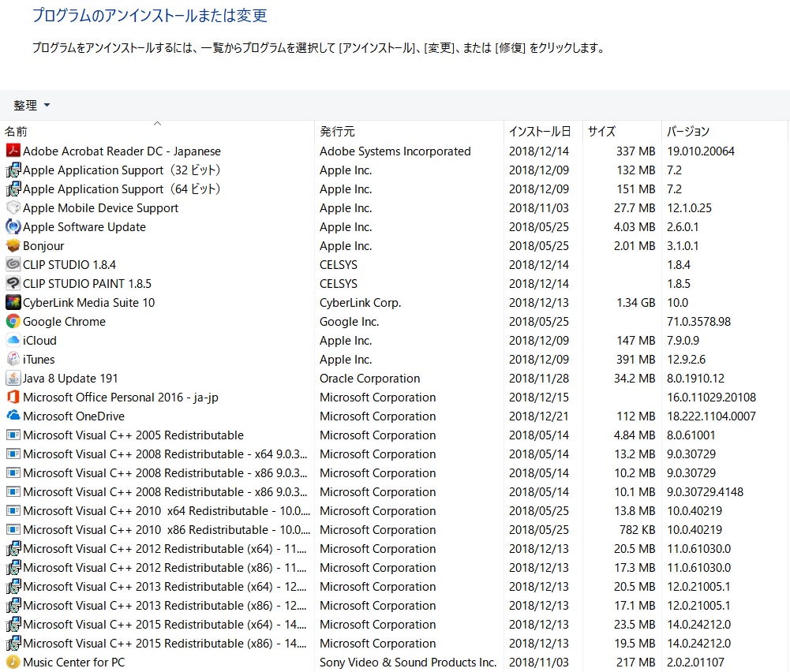Click the Google Chrome icon in list
790x672 pixels.
pos(13,321)
